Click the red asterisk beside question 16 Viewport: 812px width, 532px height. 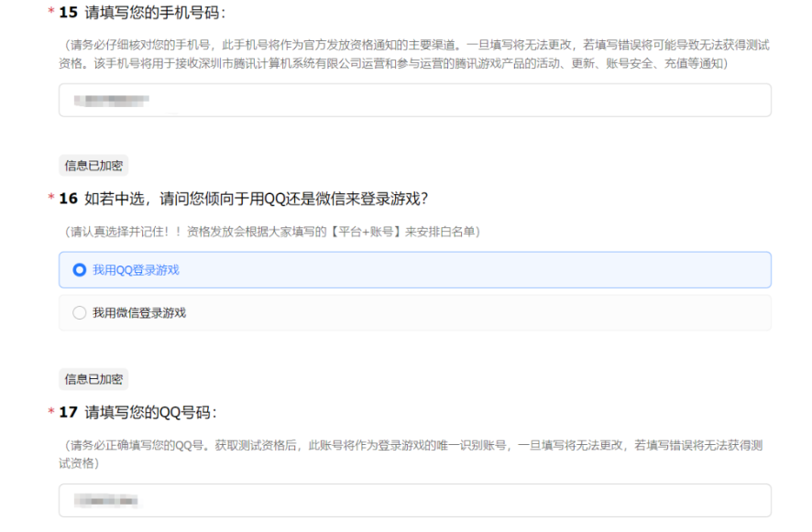50,199
